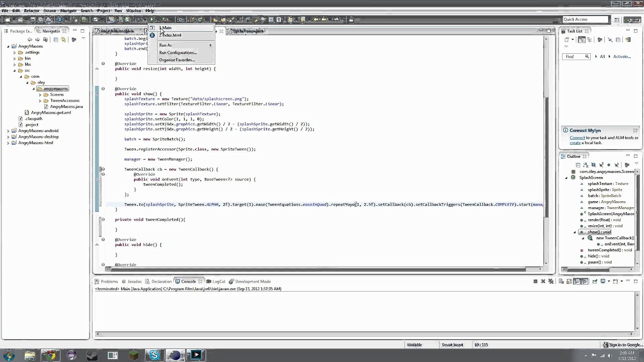Choose 'Run Configurations...' entry
The image size is (644, 362).
[x=181, y=52]
